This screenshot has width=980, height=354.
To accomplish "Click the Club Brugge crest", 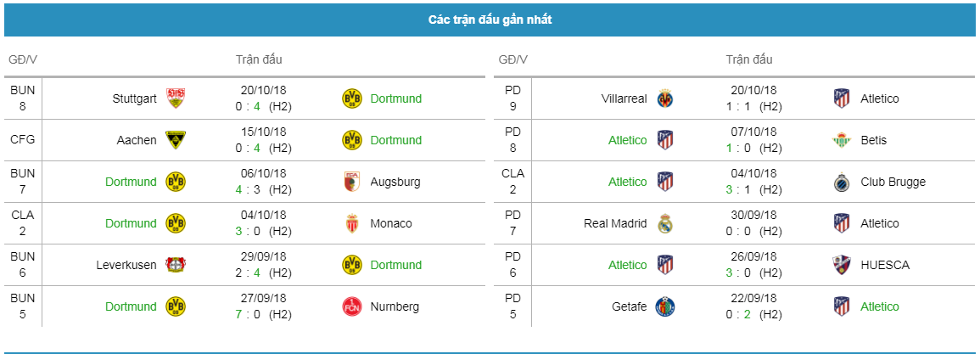I will point(842,182).
